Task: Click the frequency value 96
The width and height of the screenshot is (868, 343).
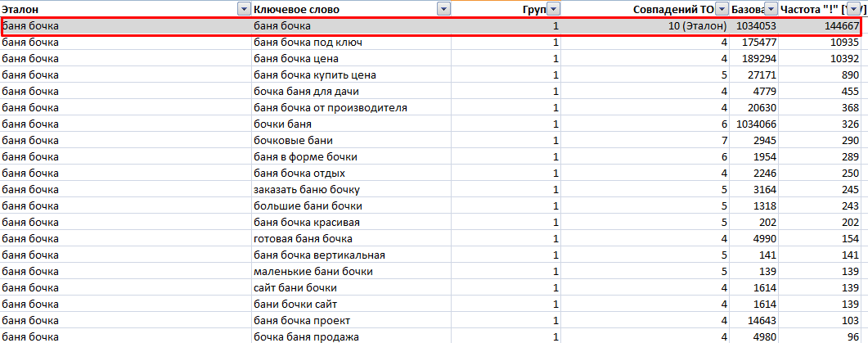Action: pos(853,337)
